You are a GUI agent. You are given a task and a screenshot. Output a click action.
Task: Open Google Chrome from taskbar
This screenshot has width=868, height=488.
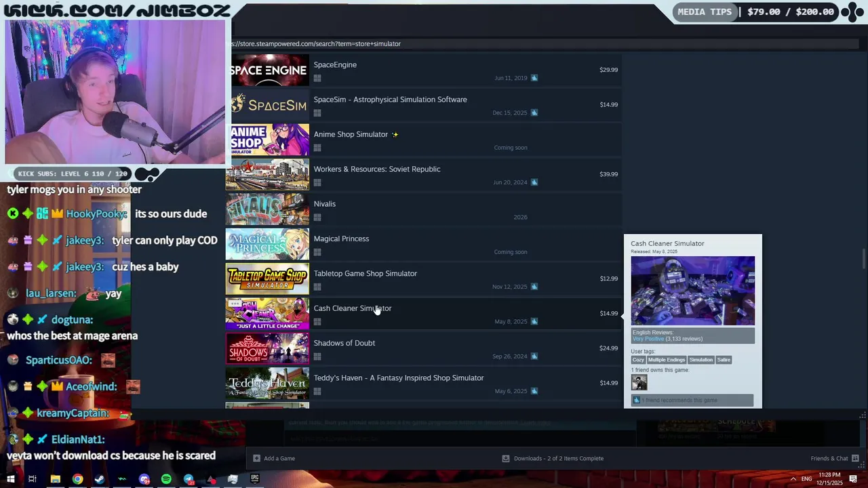[77, 479]
